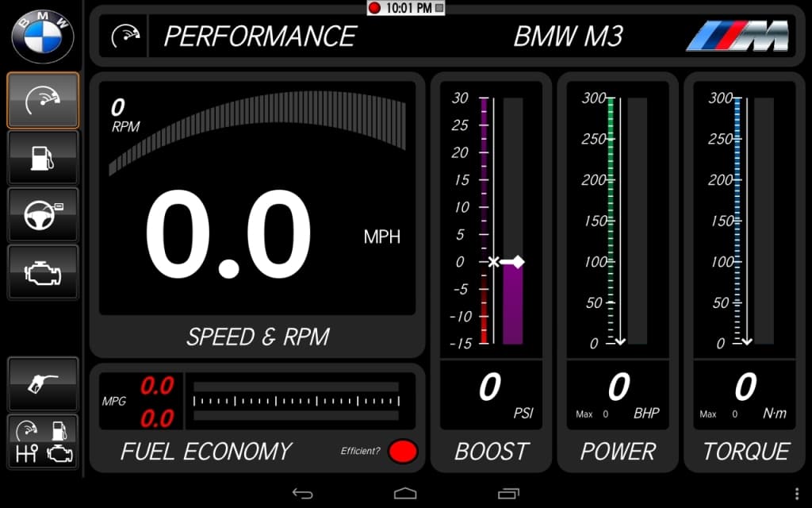The width and height of the screenshot is (812, 508).
Task: Tap the gauge icon beside PERFORMANCE title
Action: pyautogui.click(x=125, y=37)
